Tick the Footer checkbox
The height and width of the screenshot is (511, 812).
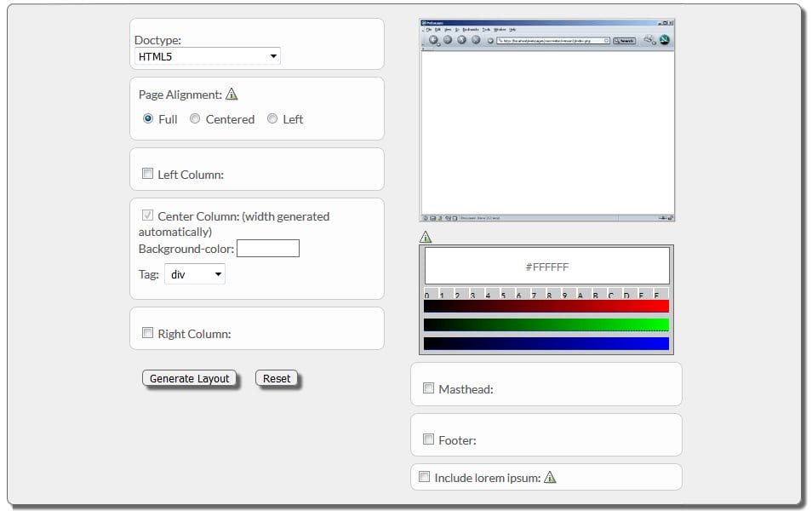428,439
